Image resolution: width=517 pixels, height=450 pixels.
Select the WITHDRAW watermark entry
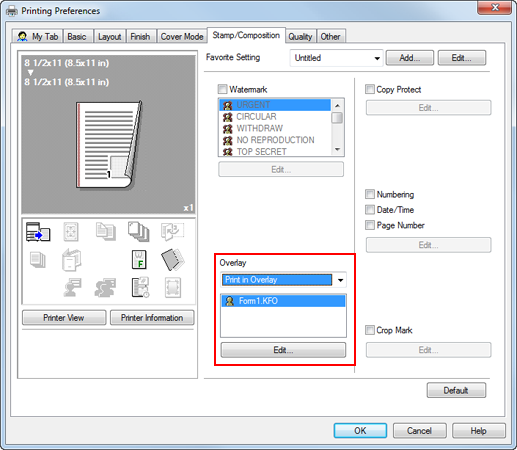(275, 129)
